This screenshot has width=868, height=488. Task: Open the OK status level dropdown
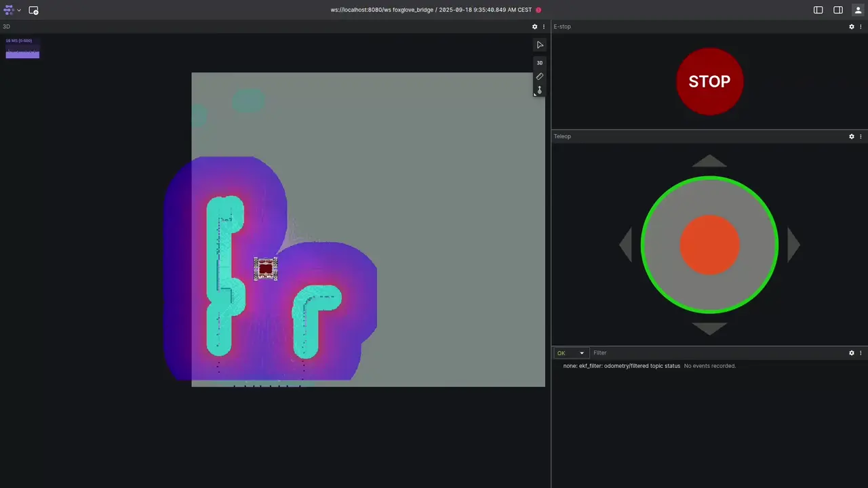coord(570,353)
